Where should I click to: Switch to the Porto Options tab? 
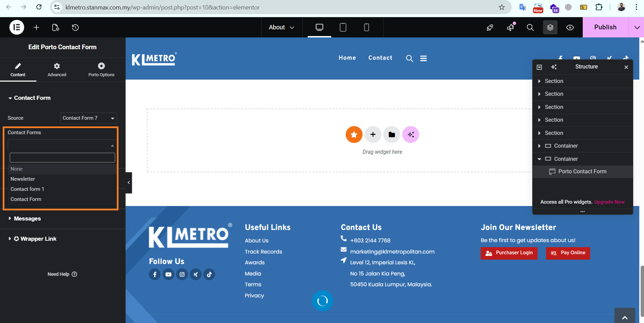click(x=101, y=69)
